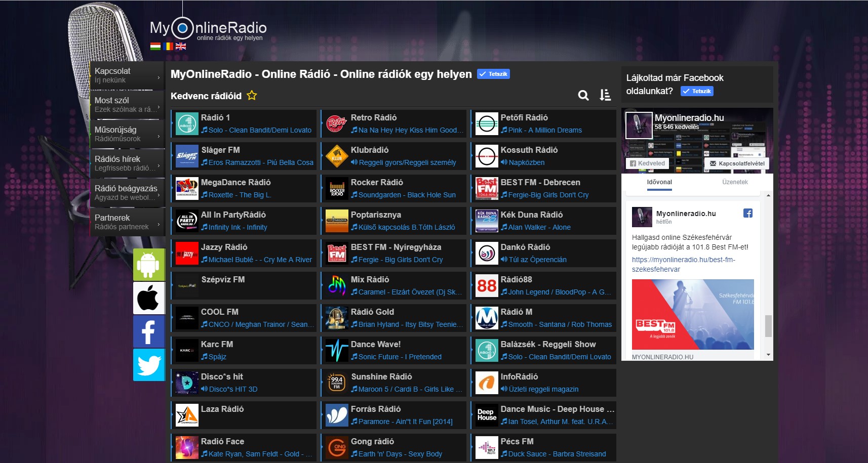
Task: Click the Kék Duna Rádió logo
Action: pos(487,221)
